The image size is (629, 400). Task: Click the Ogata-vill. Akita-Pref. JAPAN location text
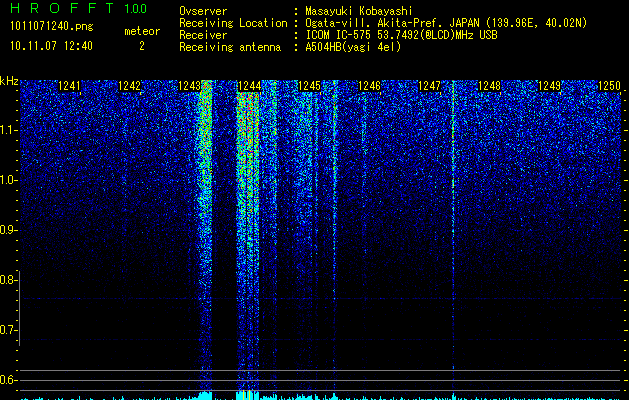(446, 24)
